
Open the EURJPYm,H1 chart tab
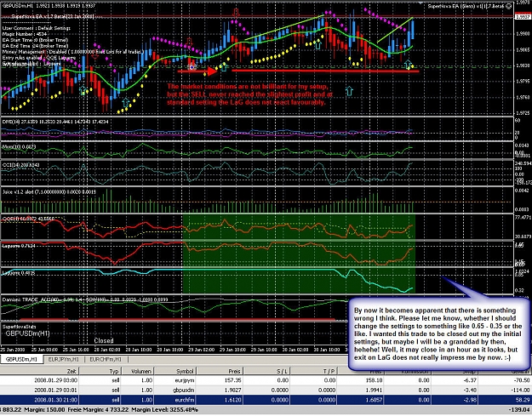pos(64,359)
